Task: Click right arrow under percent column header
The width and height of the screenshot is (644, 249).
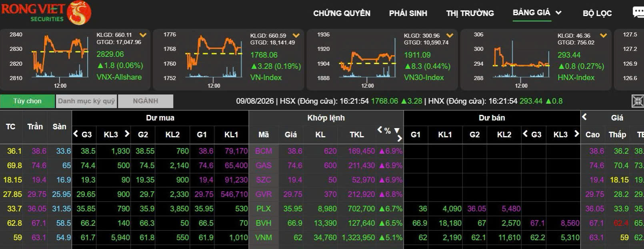Action: tap(399, 139)
